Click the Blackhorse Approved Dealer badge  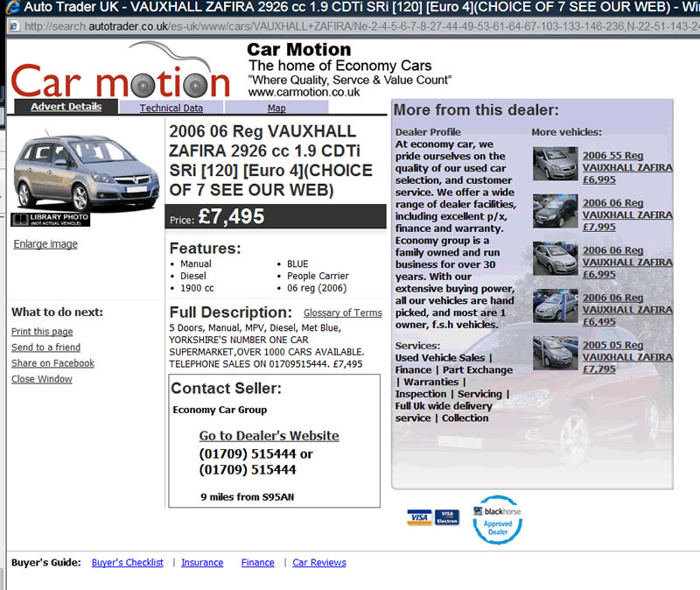pos(498,519)
